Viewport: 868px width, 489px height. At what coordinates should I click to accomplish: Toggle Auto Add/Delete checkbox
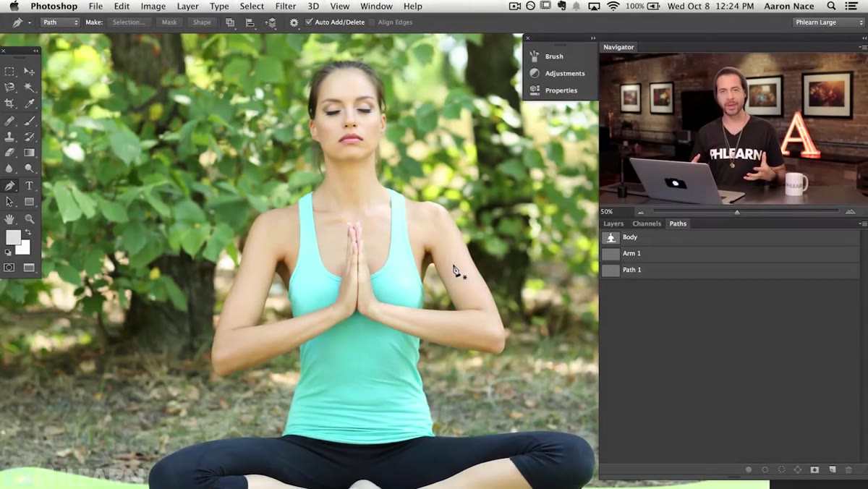point(310,22)
